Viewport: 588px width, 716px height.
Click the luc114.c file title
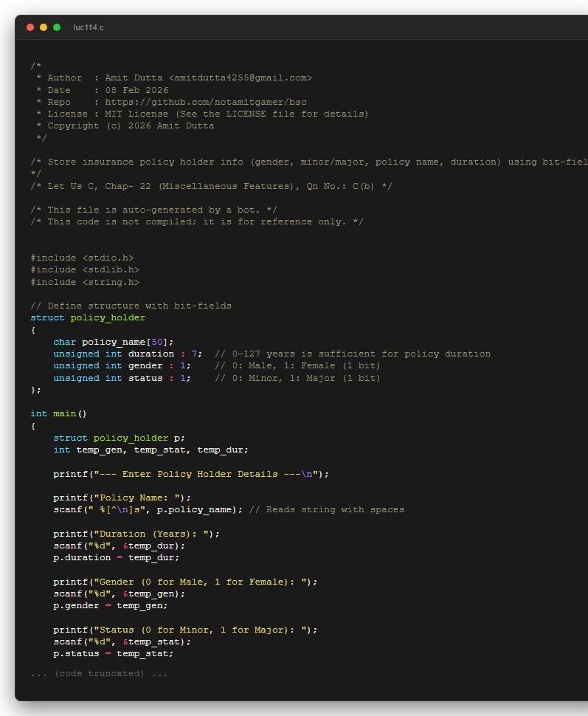[x=89, y=28]
